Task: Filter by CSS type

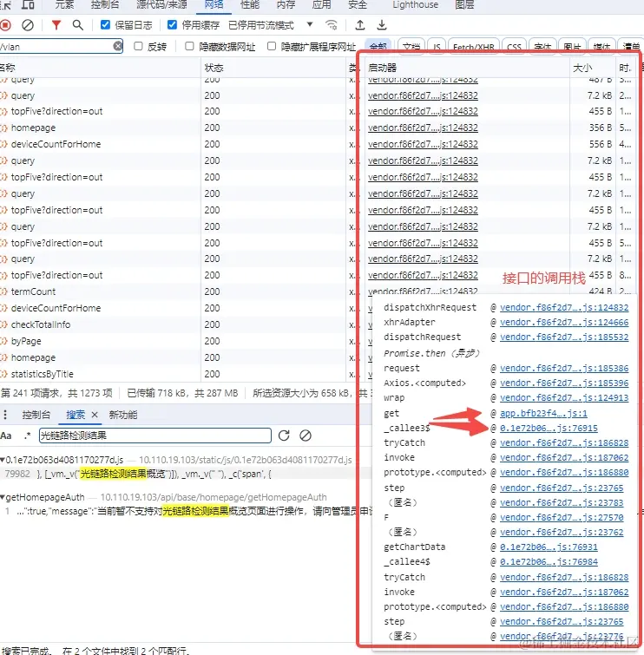Action: click(x=514, y=46)
